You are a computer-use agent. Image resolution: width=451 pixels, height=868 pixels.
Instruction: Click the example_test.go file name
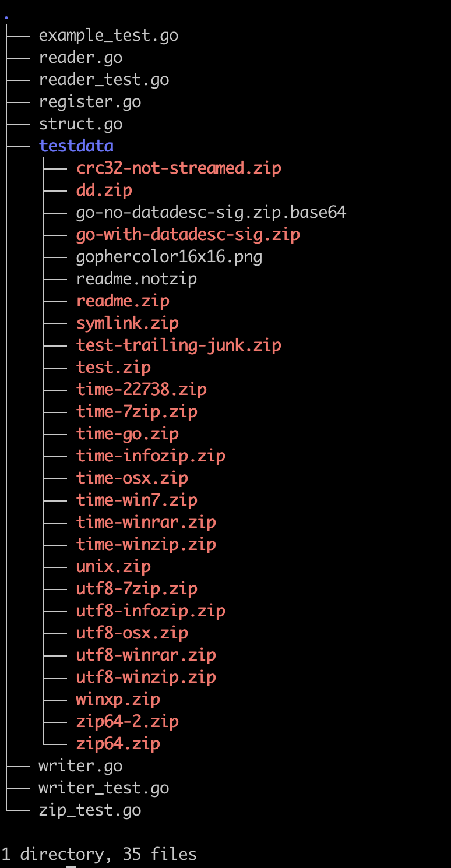108,36
